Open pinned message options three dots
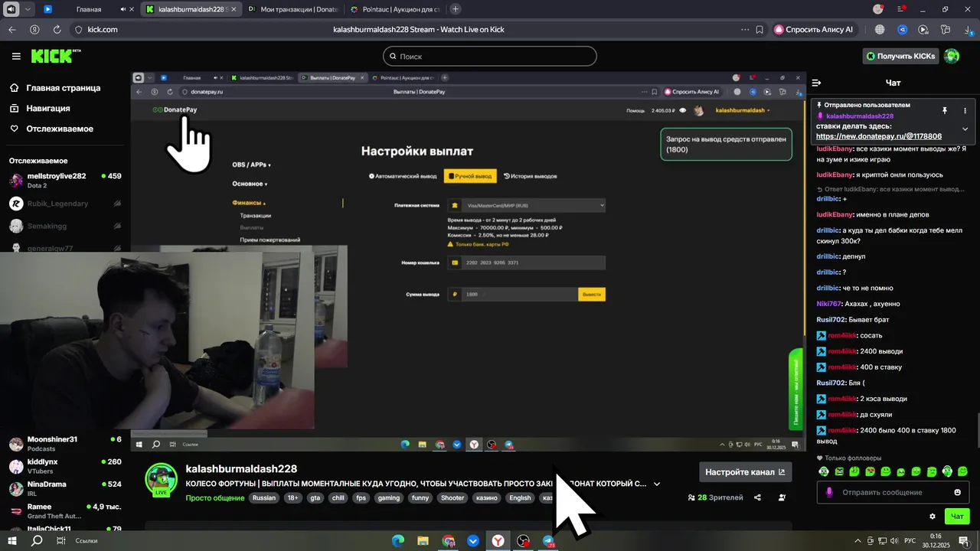Image resolution: width=980 pixels, height=551 pixels. 965,111
